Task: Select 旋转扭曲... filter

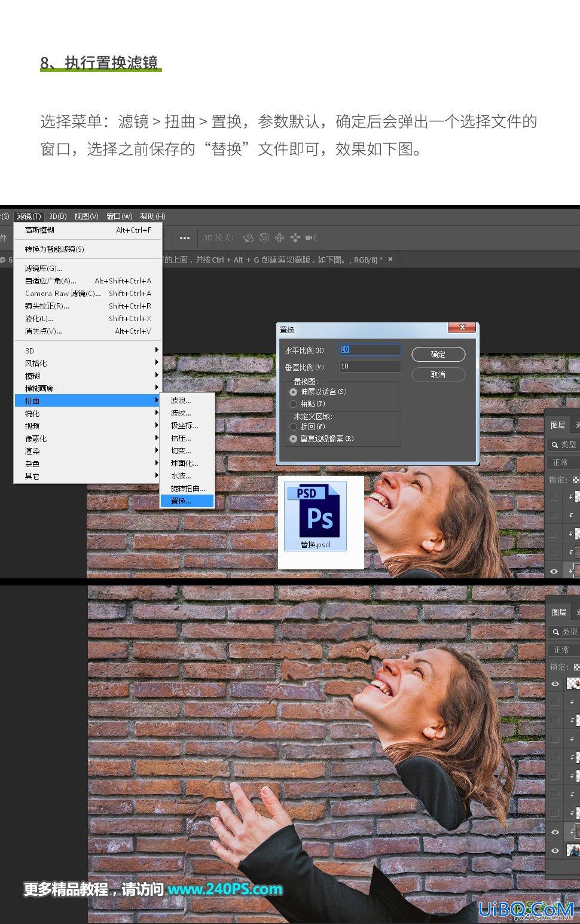Action: (187, 488)
